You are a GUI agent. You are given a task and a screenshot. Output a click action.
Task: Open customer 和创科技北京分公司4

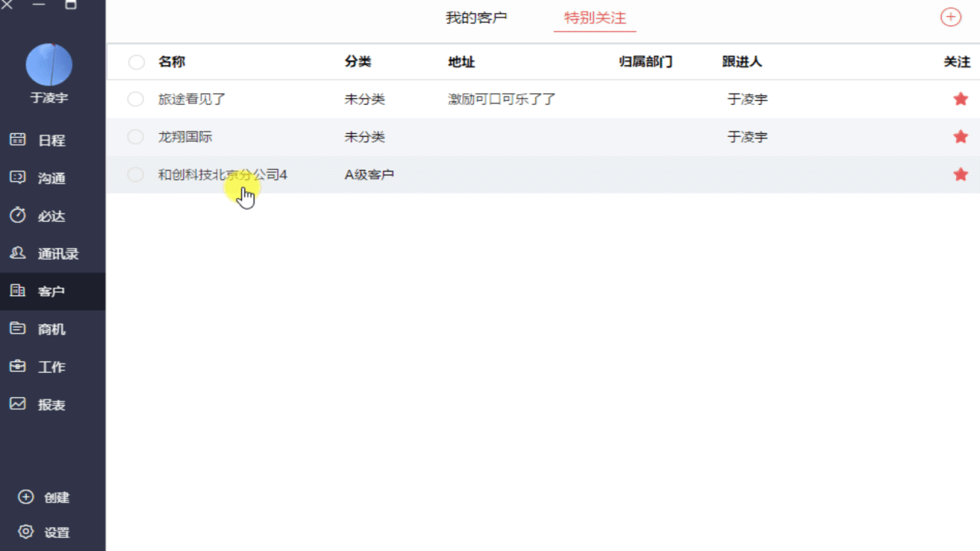point(222,175)
